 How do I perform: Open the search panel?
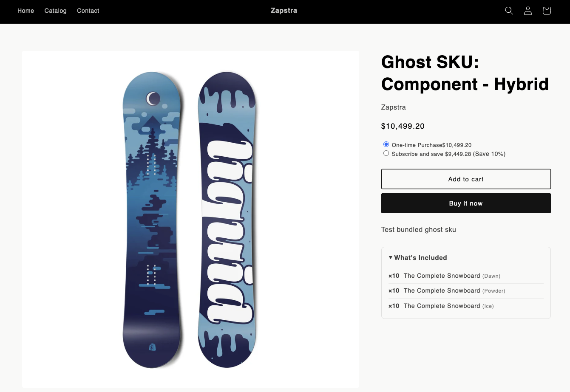coord(509,11)
